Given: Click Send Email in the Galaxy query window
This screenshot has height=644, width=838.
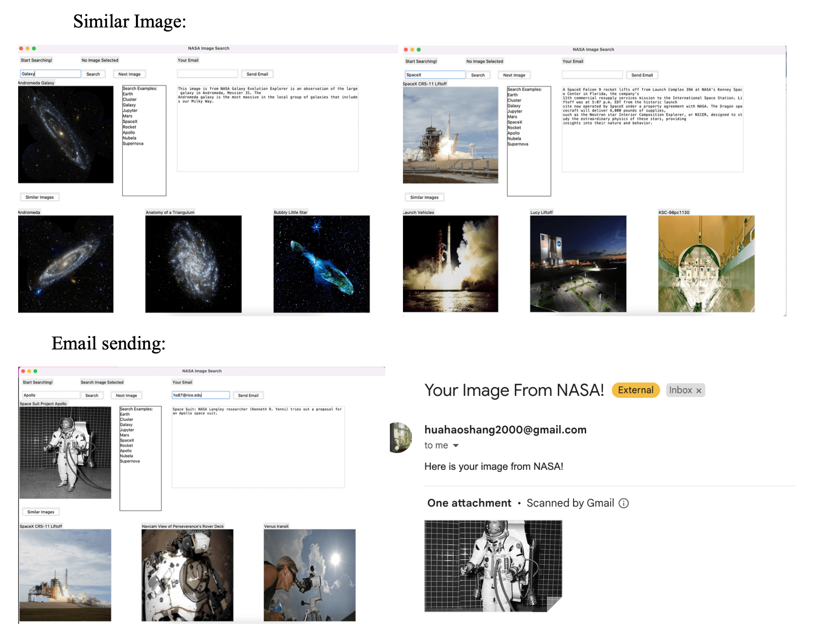Looking at the screenshot, I should [257, 74].
